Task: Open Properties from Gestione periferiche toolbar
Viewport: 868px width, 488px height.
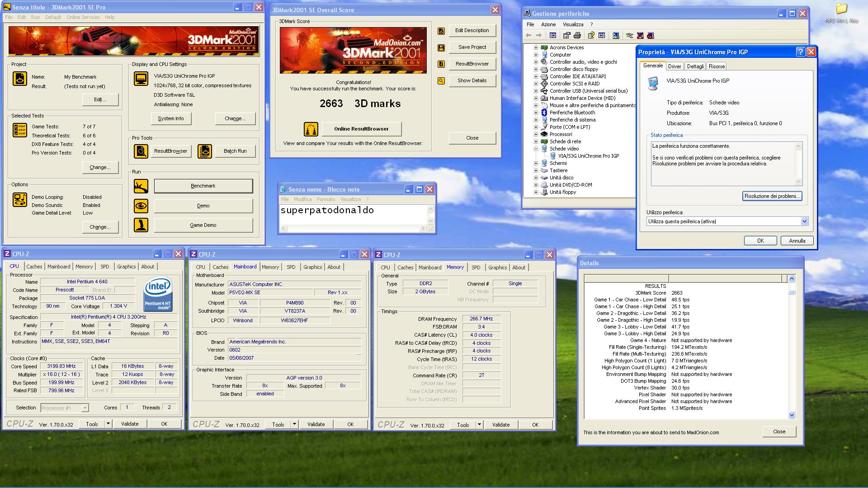Action: pyautogui.click(x=567, y=35)
